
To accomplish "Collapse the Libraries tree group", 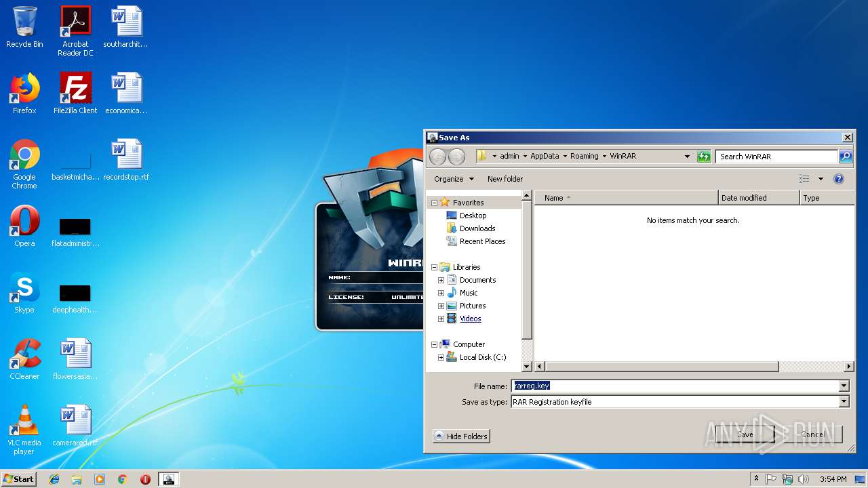I will click(434, 267).
